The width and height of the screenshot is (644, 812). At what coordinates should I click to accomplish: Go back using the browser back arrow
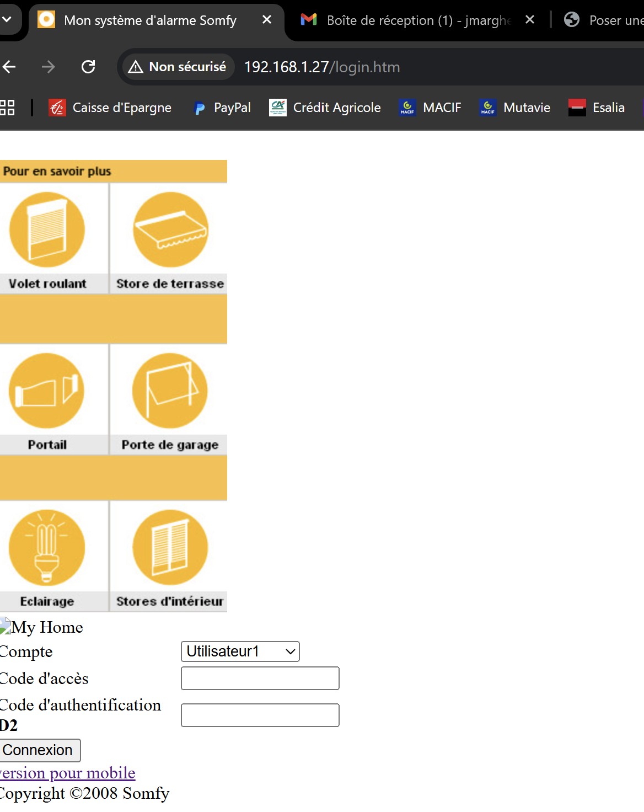[x=9, y=67]
